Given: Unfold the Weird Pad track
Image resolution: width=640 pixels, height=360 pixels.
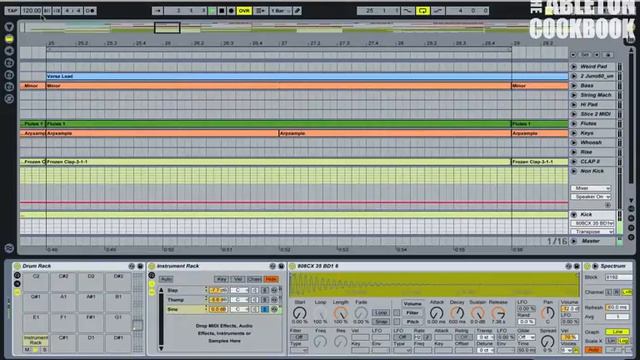Looking at the screenshot, I should pos(573,67).
